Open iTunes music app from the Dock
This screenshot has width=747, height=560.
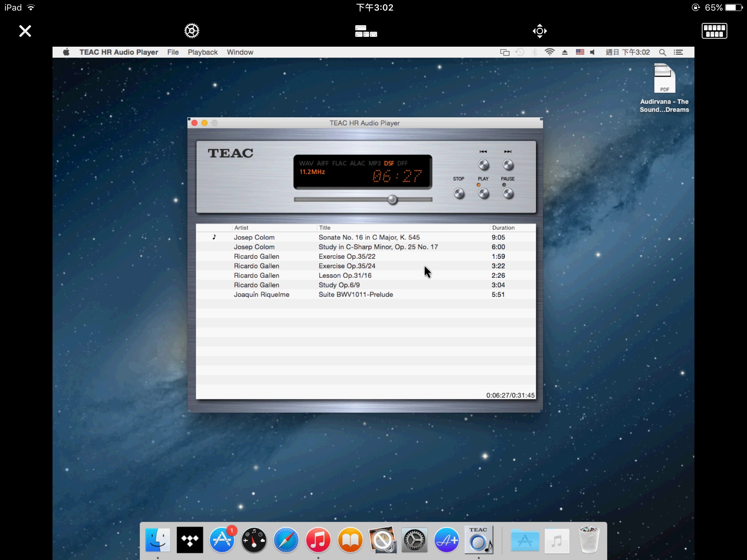click(x=318, y=540)
